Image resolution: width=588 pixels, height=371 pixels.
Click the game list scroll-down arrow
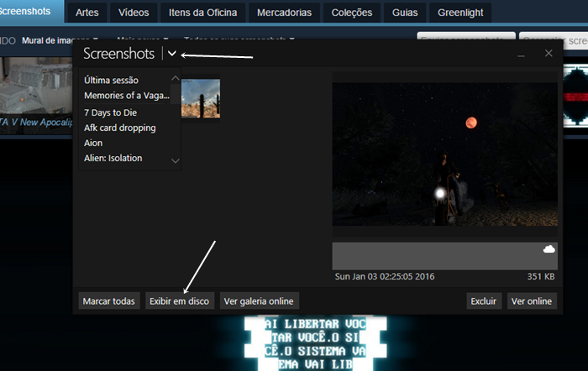point(175,161)
